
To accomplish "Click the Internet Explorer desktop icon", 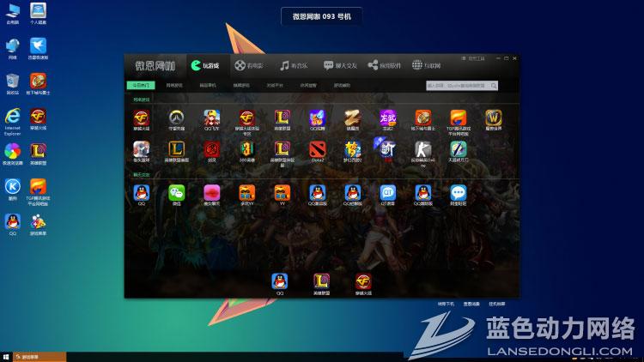I will 13,118.
